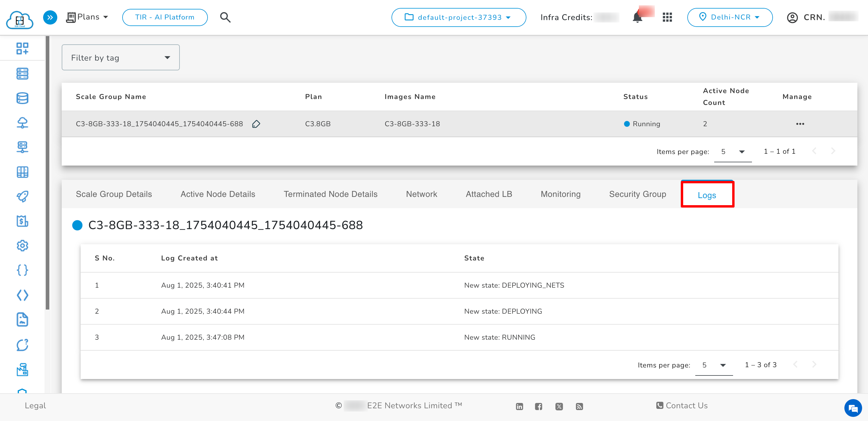
Task: Click the dashboard grid icon in sidebar
Action: 22,48
